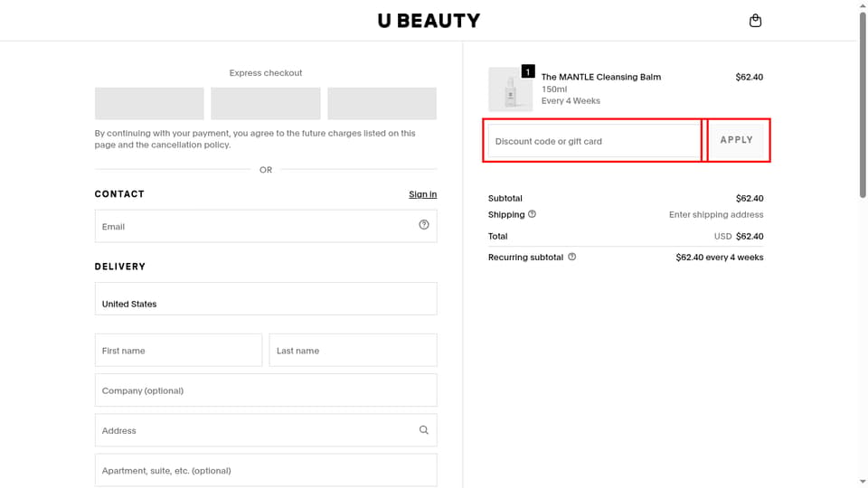Image resolution: width=868 pixels, height=488 pixels.
Task: Click The MANTLE Cleansing Balm product name
Action: point(601,77)
